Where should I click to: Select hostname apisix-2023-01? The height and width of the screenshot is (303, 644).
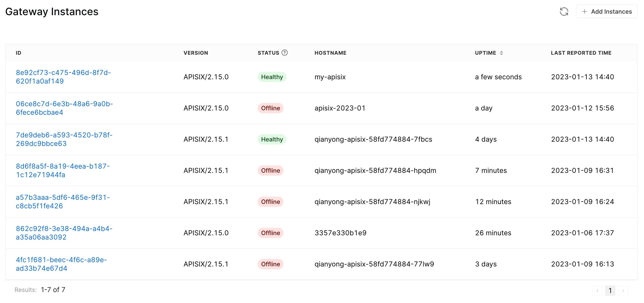click(x=340, y=108)
